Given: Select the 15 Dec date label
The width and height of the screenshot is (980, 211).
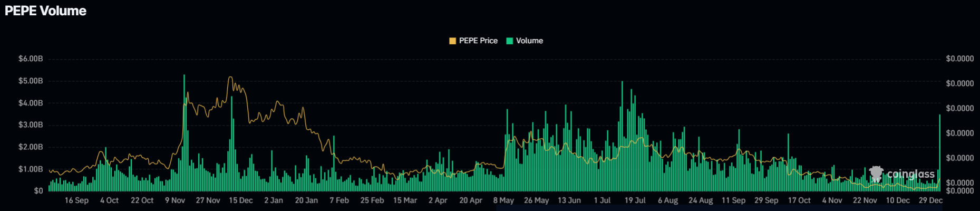Looking at the screenshot, I should (x=240, y=200).
